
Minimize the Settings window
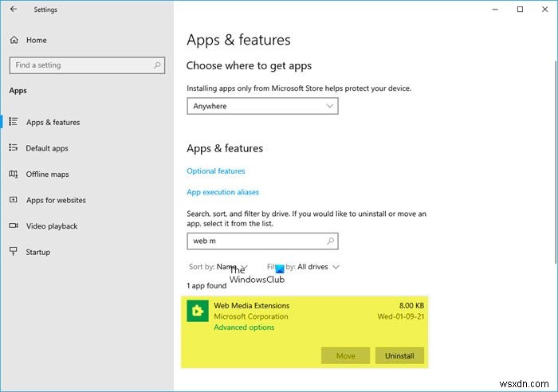(x=495, y=10)
